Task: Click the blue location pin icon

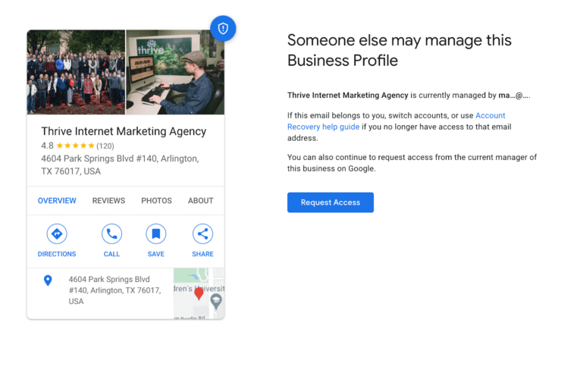Action: click(48, 281)
